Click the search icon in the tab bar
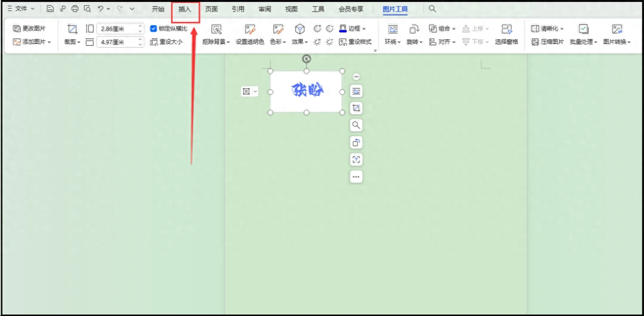This screenshot has height=316, width=644. 433,9
